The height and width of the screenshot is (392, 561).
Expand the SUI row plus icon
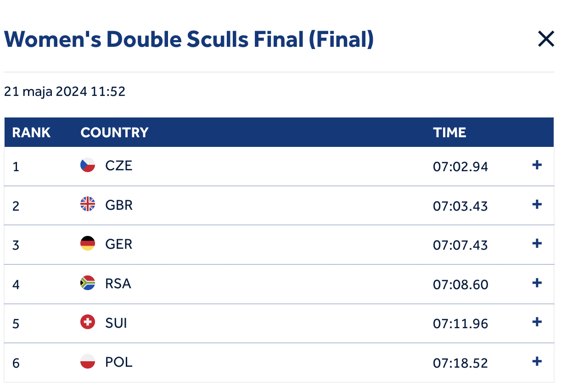pyautogui.click(x=537, y=322)
